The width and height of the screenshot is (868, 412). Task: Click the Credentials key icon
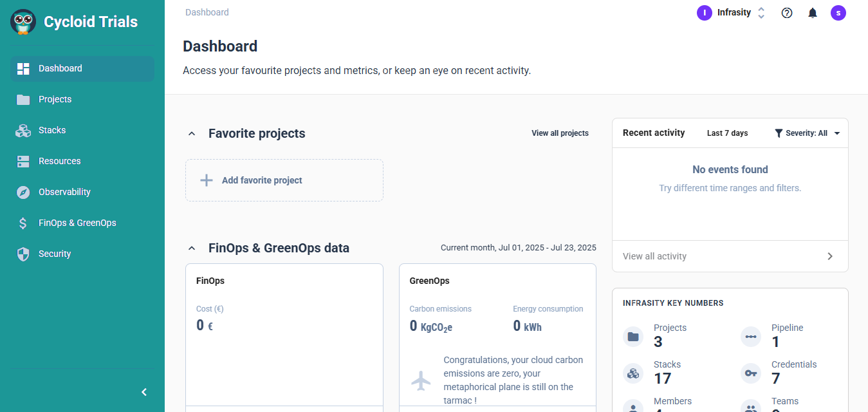(751, 373)
